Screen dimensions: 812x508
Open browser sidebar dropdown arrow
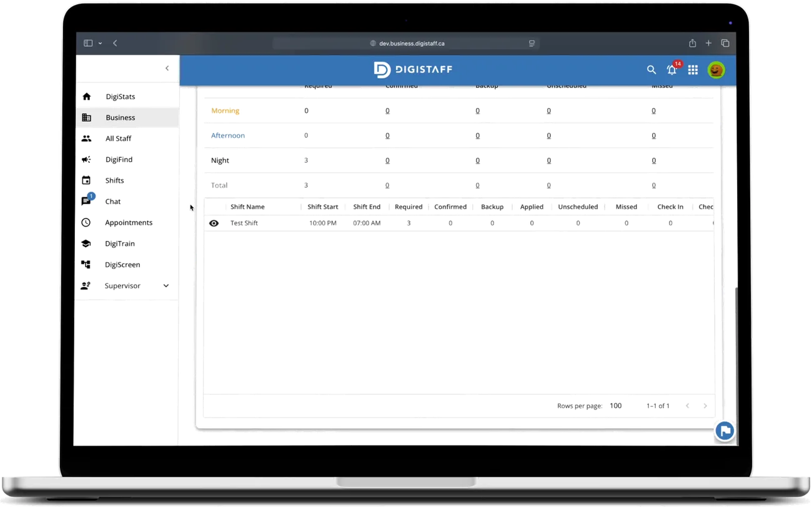point(100,44)
